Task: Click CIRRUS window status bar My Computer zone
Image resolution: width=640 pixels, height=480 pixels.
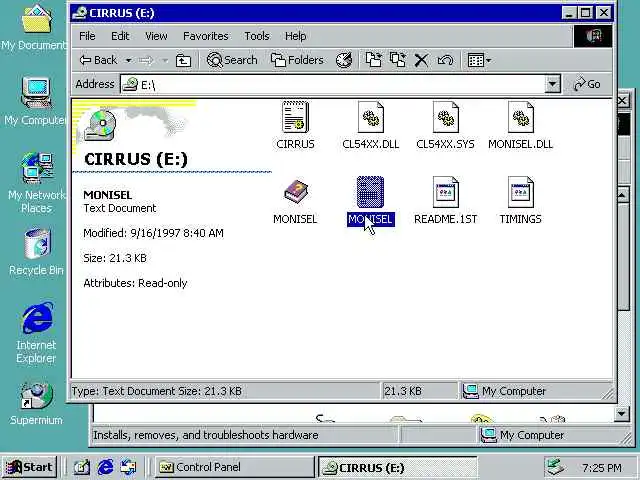Action: click(537, 391)
